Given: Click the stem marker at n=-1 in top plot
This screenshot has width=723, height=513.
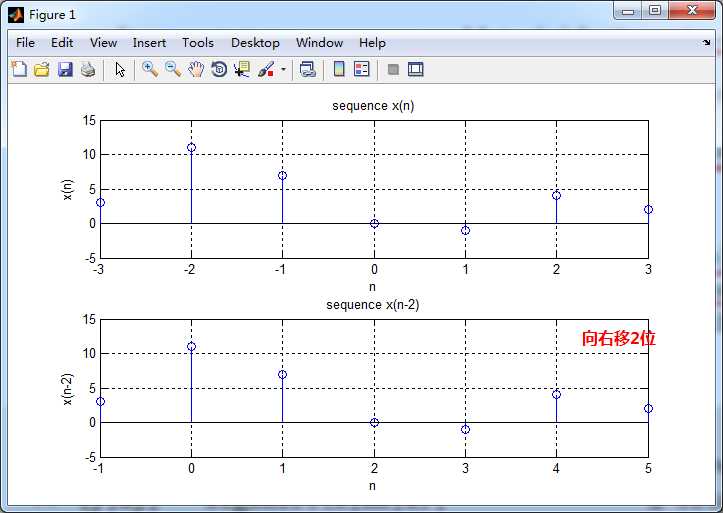Looking at the screenshot, I should [283, 175].
